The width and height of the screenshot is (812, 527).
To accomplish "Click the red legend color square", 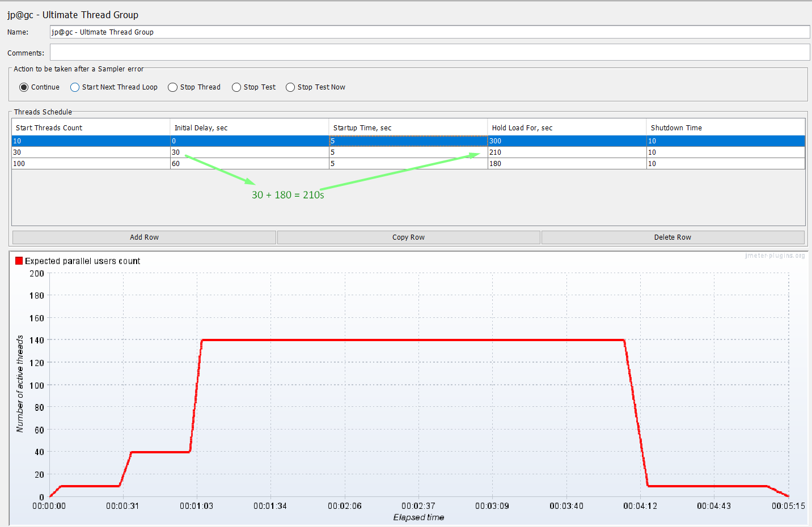I will (x=19, y=261).
